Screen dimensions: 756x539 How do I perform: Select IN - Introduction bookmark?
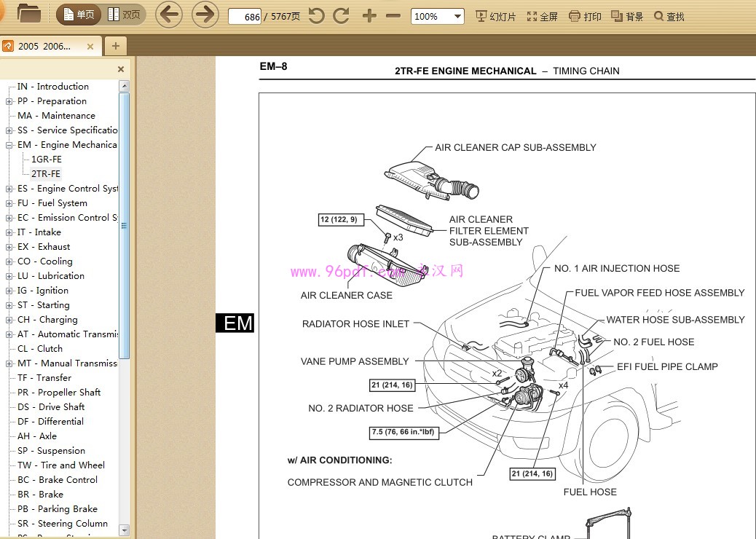(x=53, y=86)
